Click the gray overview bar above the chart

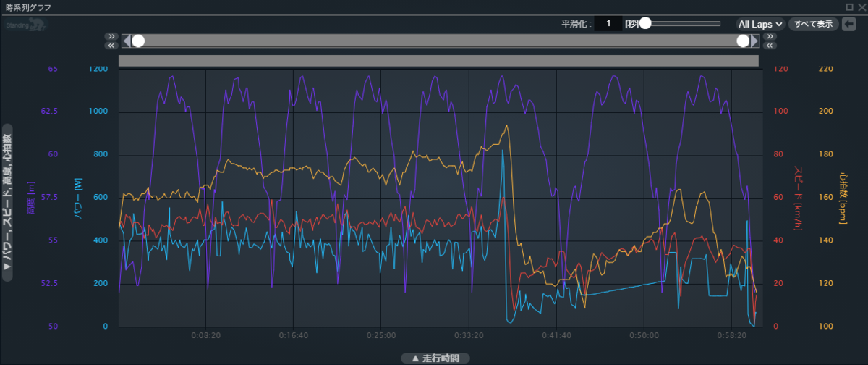pos(438,61)
